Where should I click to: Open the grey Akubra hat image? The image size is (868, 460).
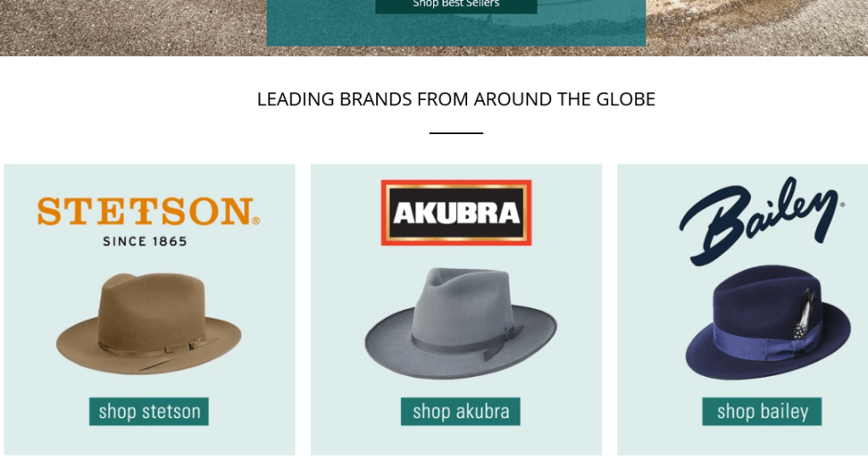(460, 323)
